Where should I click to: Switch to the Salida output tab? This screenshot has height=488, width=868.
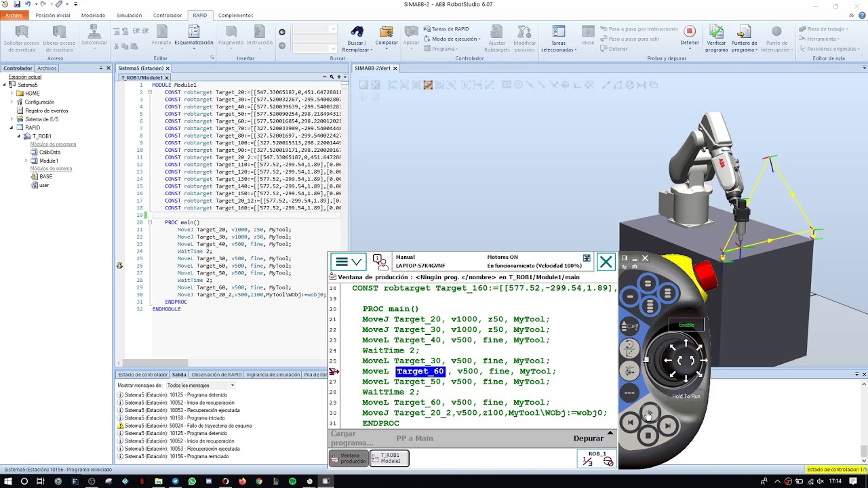tap(179, 374)
